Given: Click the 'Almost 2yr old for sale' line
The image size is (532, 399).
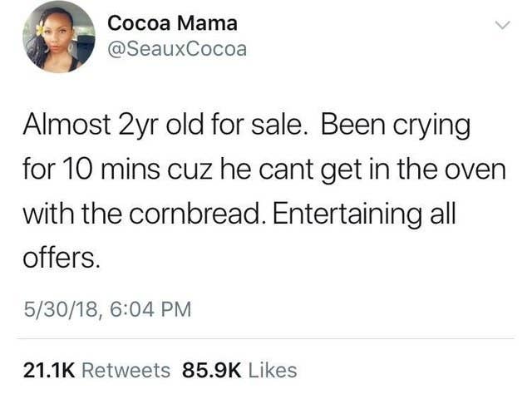Looking at the screenshot, I should tap(163, 124).
